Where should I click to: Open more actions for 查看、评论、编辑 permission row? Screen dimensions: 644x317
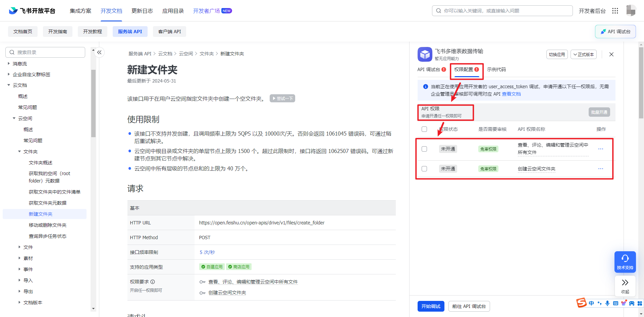point(600,149)
